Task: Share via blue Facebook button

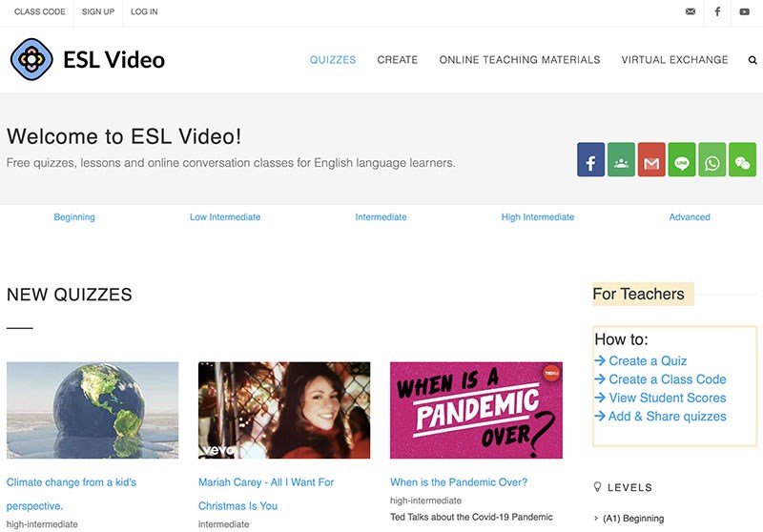Action: point(590,159)
